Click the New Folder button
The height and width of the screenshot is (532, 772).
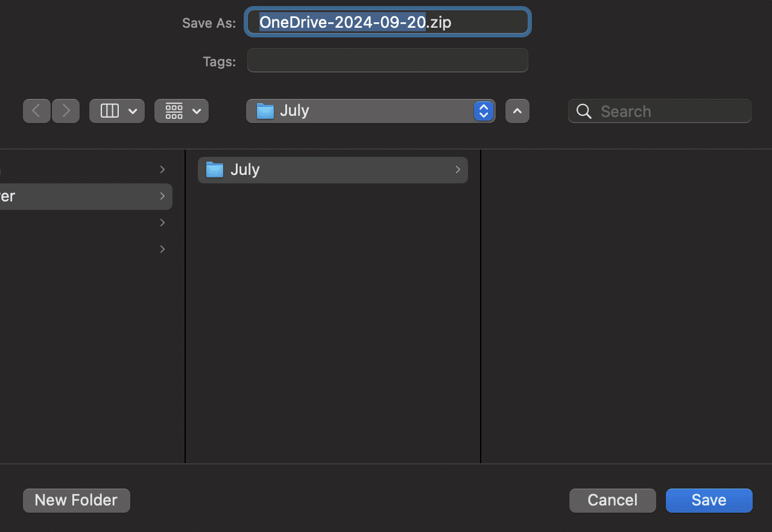(x=77, y=500)
